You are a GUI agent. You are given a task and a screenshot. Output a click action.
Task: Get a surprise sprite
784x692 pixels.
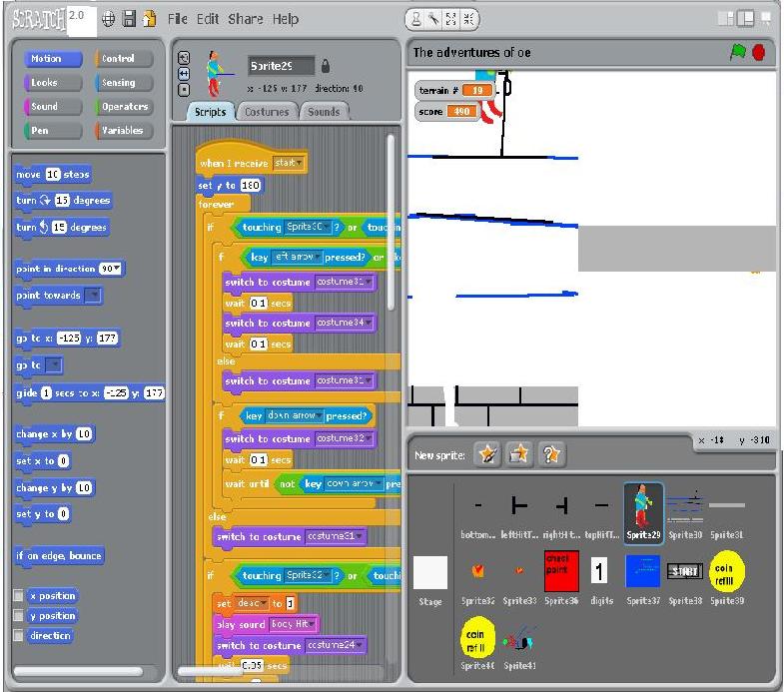(x=551, y=454)
